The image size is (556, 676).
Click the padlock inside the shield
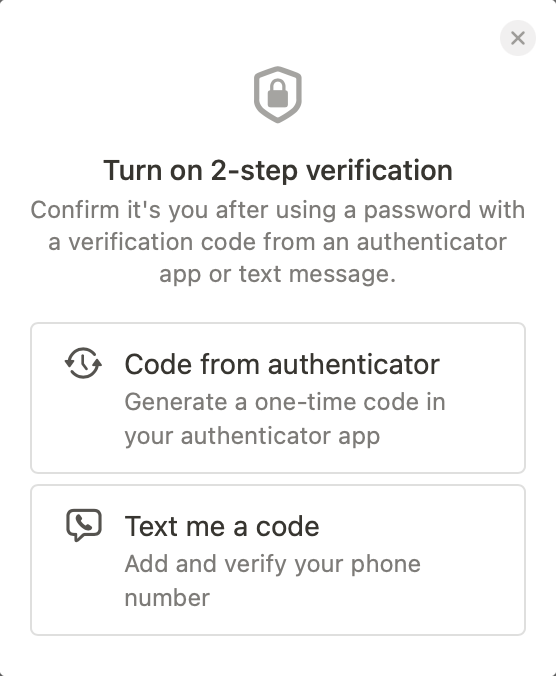point(278,93)
